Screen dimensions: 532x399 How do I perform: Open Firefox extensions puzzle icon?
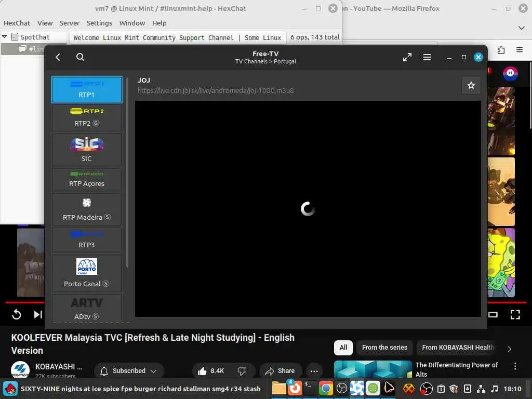(501, 50)
